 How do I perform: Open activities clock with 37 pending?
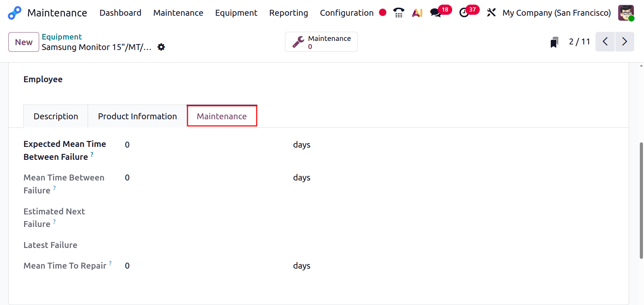tap(469, 12)
